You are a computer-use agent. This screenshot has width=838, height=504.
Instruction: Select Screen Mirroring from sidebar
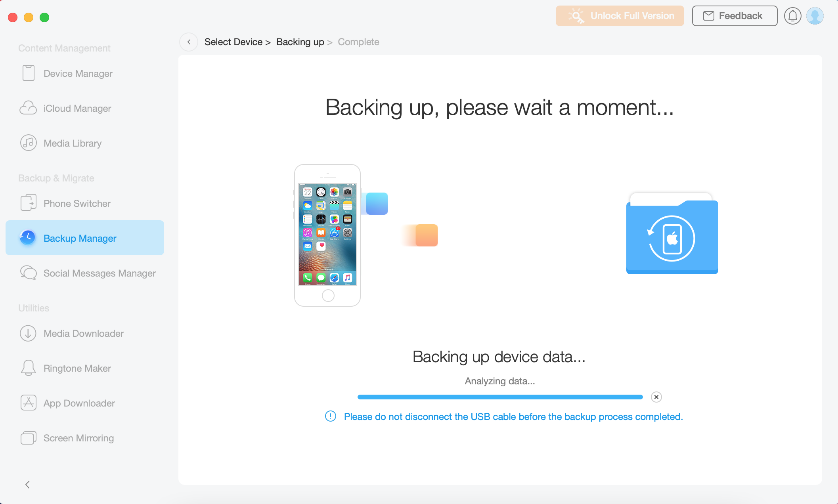pyautogui.click(x=79, y=437)
